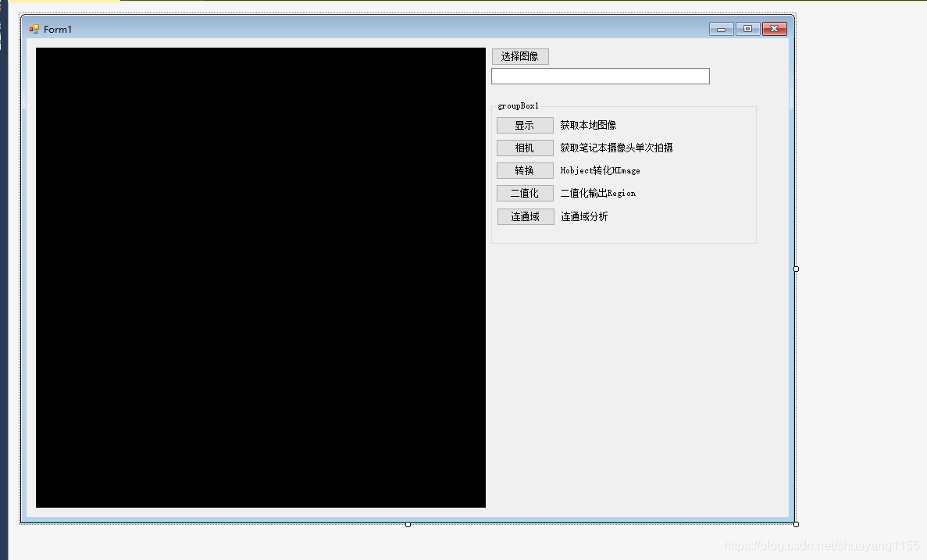Click the 连通域 button
Viewport: 927px width, 560px height.
(x=525, y=216)
